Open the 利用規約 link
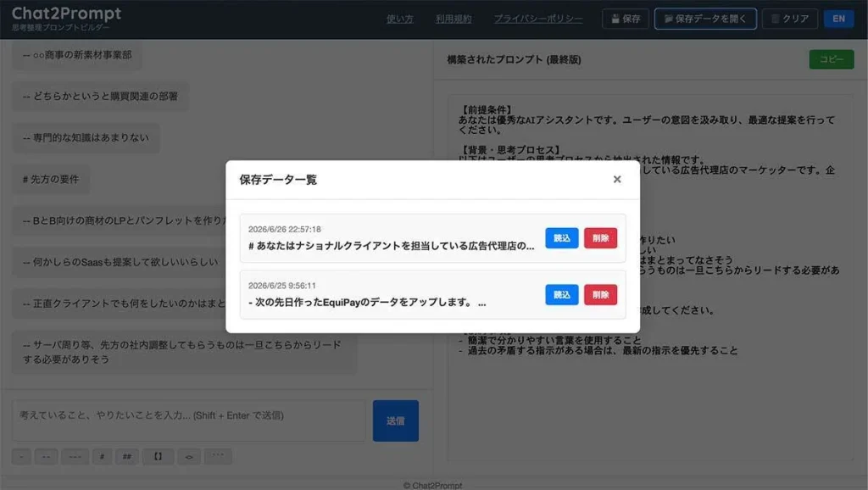 453,19
